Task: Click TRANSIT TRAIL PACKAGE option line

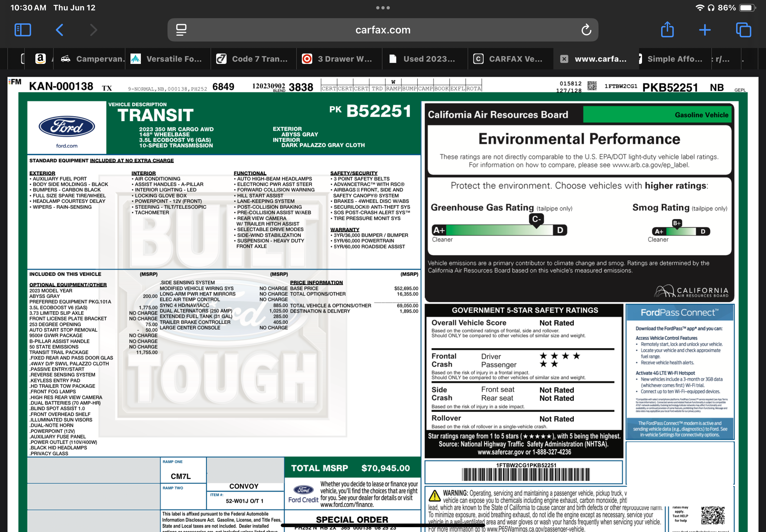Action: pos(59,352)
